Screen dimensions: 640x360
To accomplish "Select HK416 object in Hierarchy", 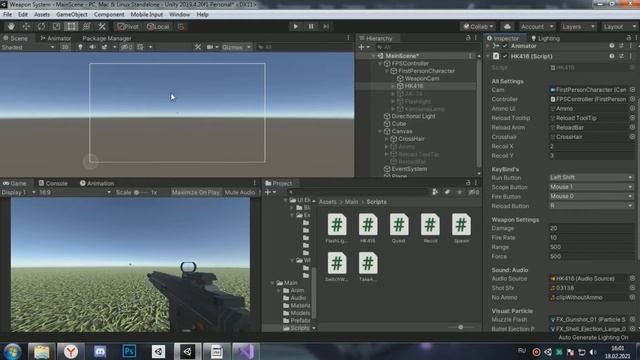I will tap(414, 86).
